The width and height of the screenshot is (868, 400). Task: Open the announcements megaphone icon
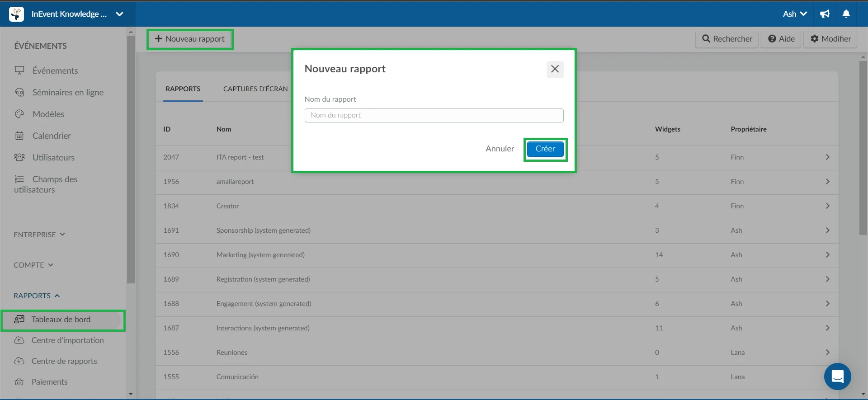(825, 14)
